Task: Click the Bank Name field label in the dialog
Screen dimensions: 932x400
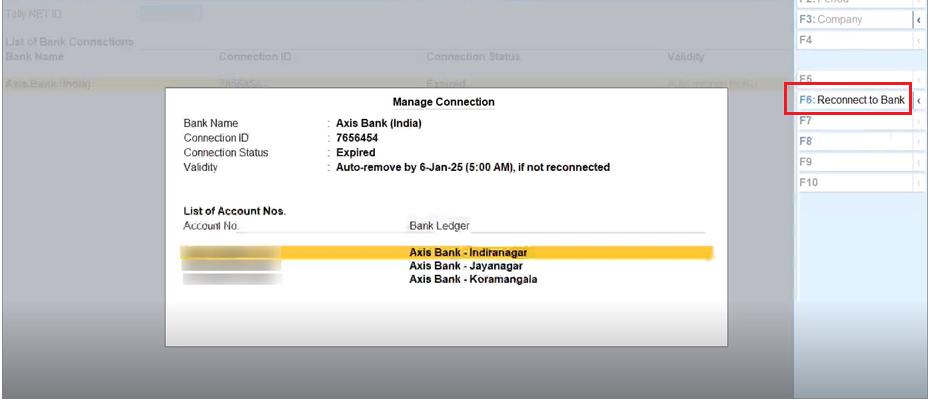Action: pyautogui.click(x=211, y=124)
